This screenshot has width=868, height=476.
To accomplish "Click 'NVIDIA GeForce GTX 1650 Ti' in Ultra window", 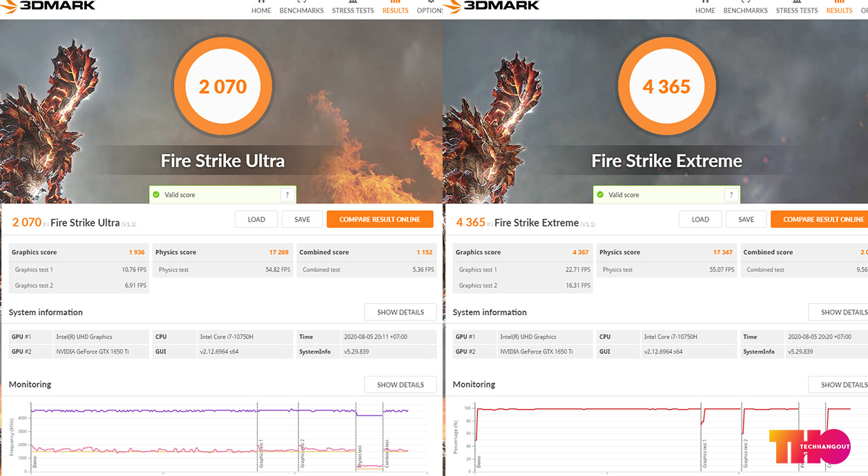I will click(x=93, y=352).
